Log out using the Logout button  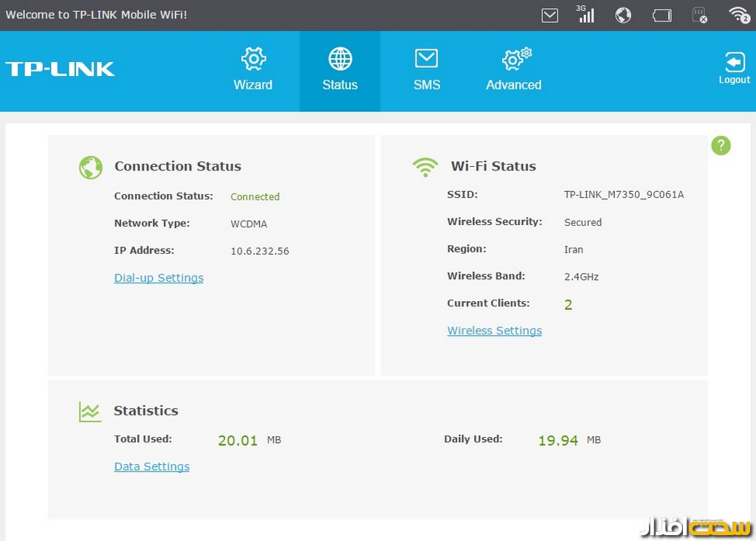pos(735,68)
